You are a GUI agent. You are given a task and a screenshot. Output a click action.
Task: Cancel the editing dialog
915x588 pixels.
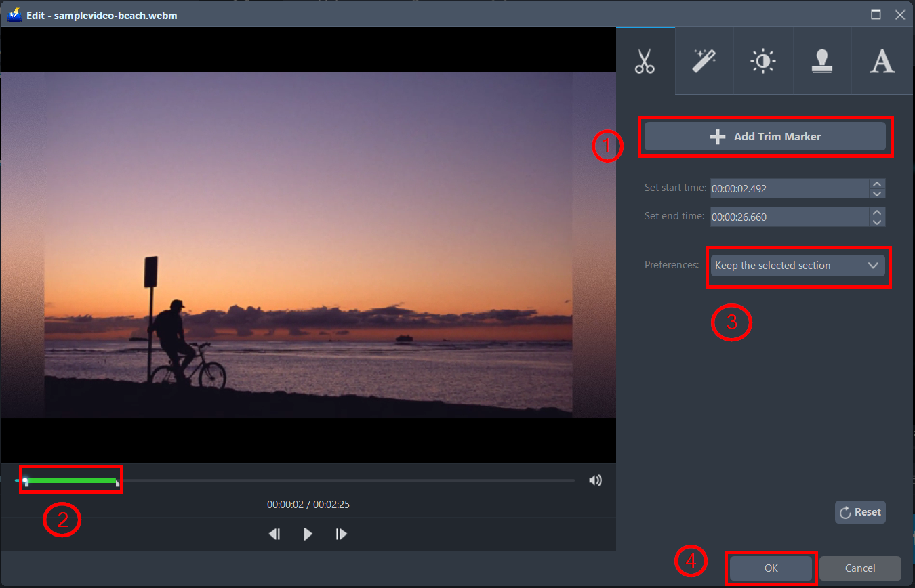(859, 568)
